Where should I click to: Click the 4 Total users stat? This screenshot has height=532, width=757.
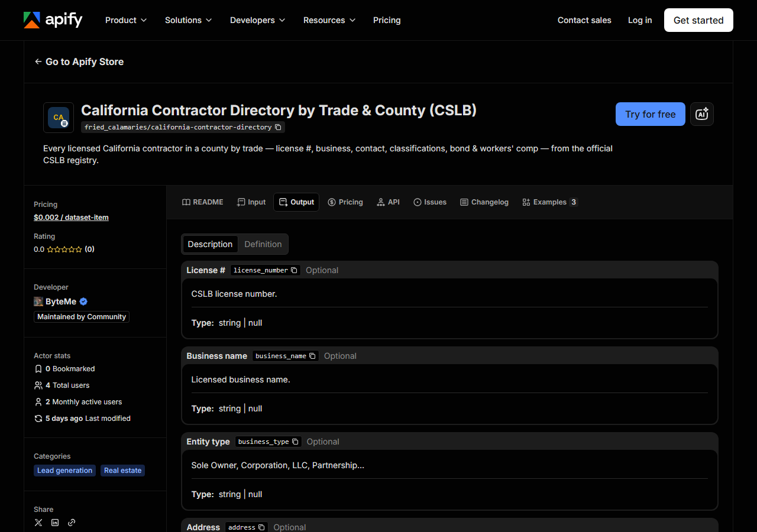coord(62,385)
